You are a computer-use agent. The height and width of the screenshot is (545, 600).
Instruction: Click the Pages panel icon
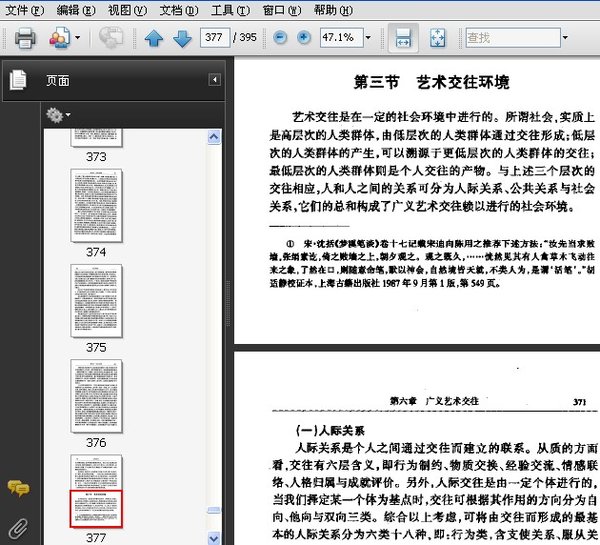18,80
